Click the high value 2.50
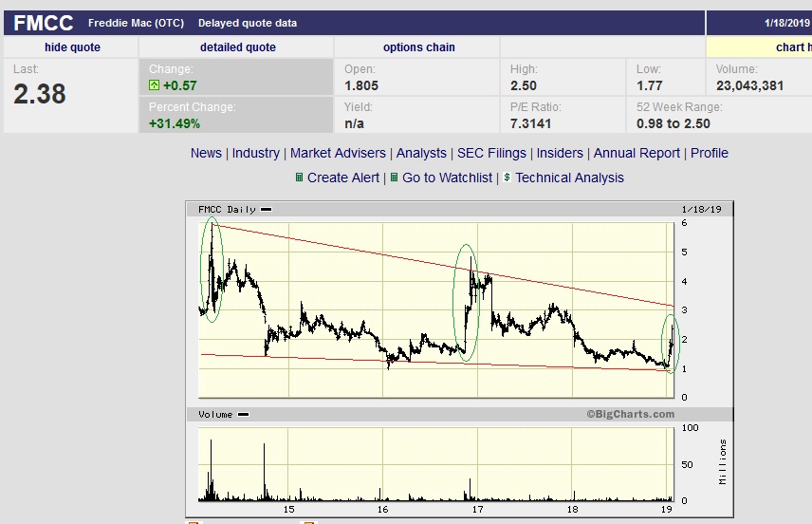 [524, 85]
